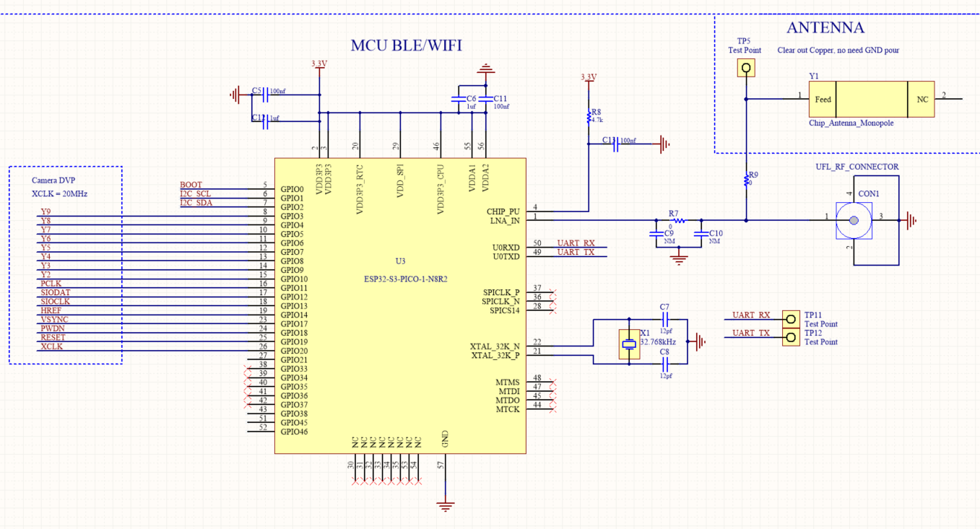Screen dimensions: 980x529
Task: Click the copper clearance note text
Action: (838, 51)
